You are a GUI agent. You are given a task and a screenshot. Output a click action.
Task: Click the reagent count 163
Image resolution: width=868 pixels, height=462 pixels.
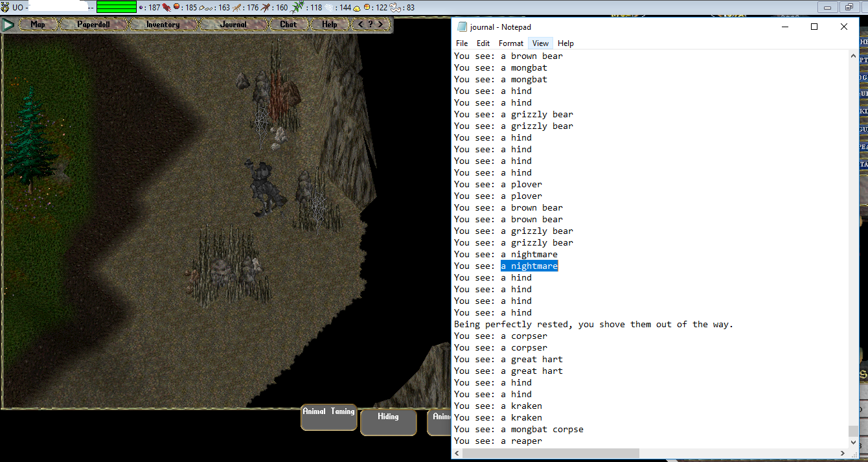pyautogui.click(x=223, y=8)
